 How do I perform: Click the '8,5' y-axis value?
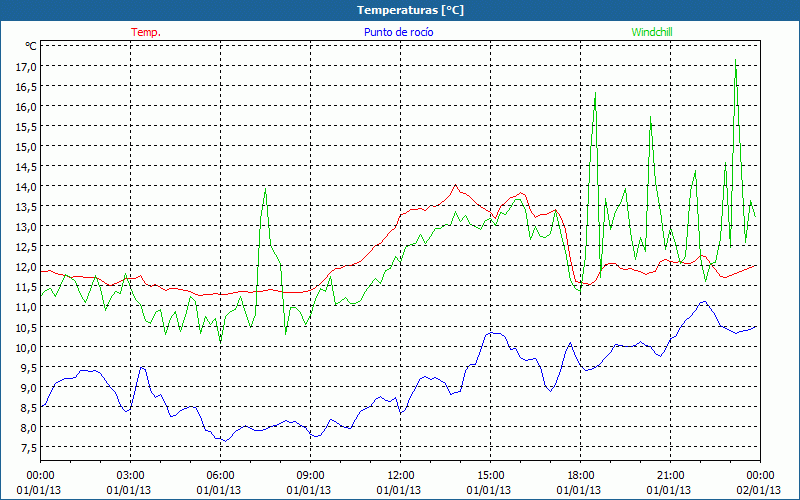[29, 407]
